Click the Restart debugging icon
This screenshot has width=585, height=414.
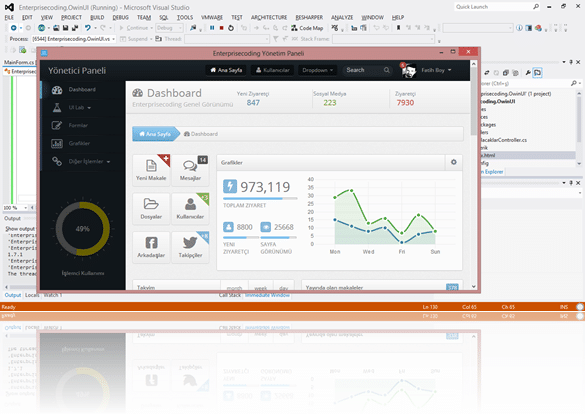click(231, 28)
